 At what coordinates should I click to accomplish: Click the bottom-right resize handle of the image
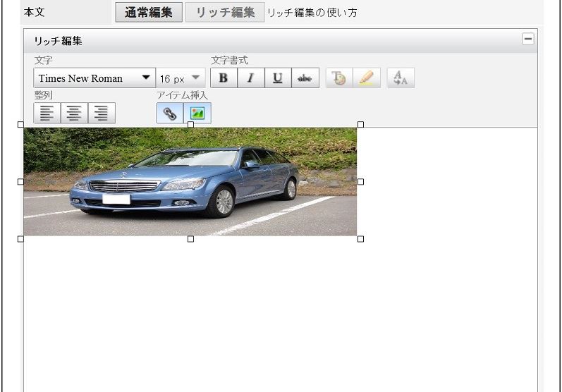[360, 238]
